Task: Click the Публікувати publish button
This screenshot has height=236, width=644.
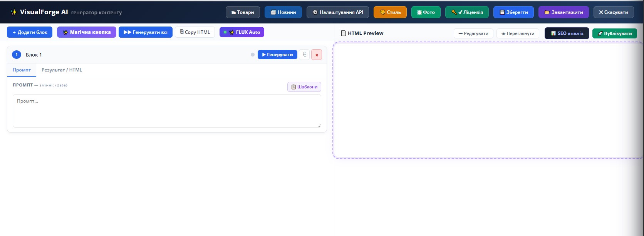Action: (x=615, y=33)
